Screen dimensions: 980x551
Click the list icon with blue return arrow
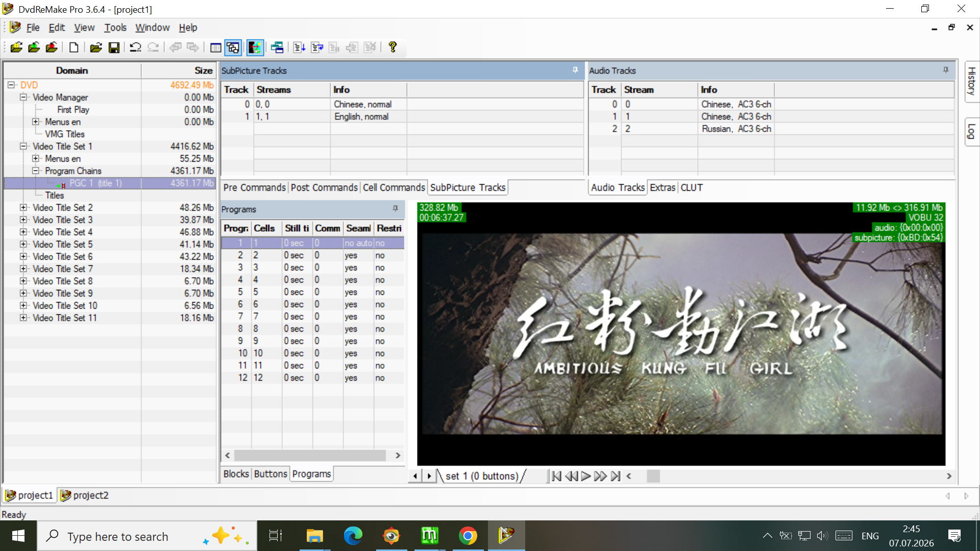pyautogui.click(x=317, y=47)
